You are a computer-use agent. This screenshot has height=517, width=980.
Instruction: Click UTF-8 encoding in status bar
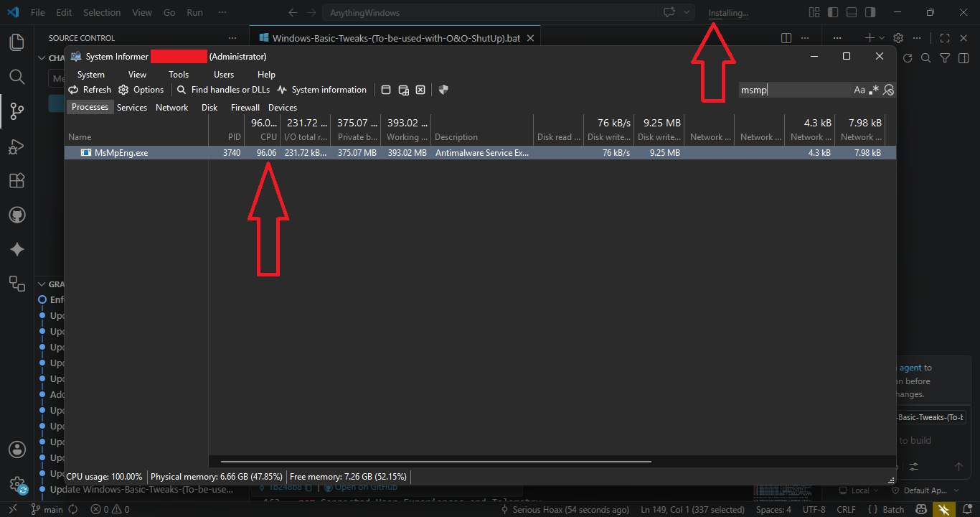click(814, 510)
